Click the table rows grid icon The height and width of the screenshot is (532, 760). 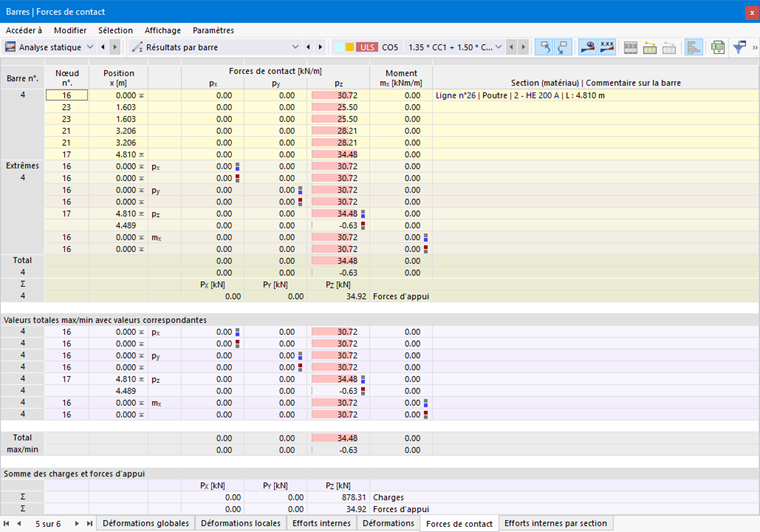631,47
